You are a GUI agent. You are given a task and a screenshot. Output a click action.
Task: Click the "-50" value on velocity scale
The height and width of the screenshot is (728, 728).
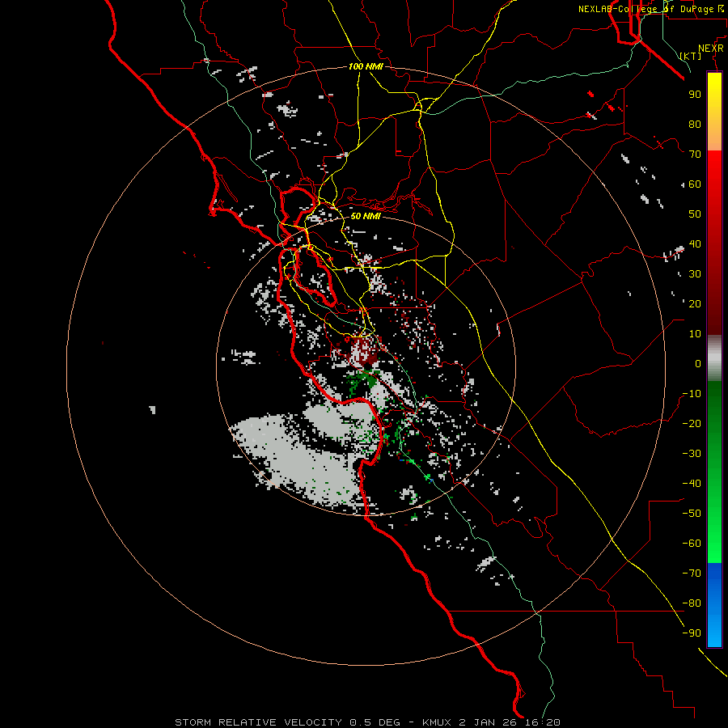[692, 513]
